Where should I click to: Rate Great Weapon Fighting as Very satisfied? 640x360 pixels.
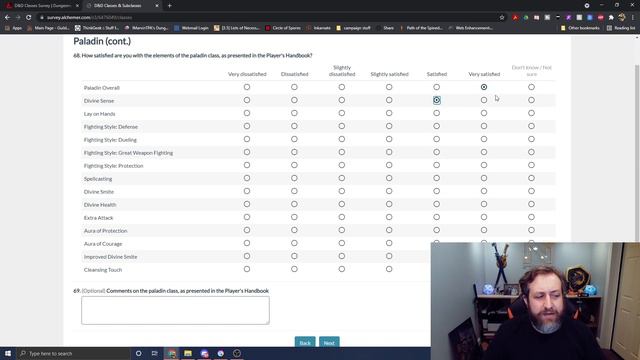tap(484, 152)
